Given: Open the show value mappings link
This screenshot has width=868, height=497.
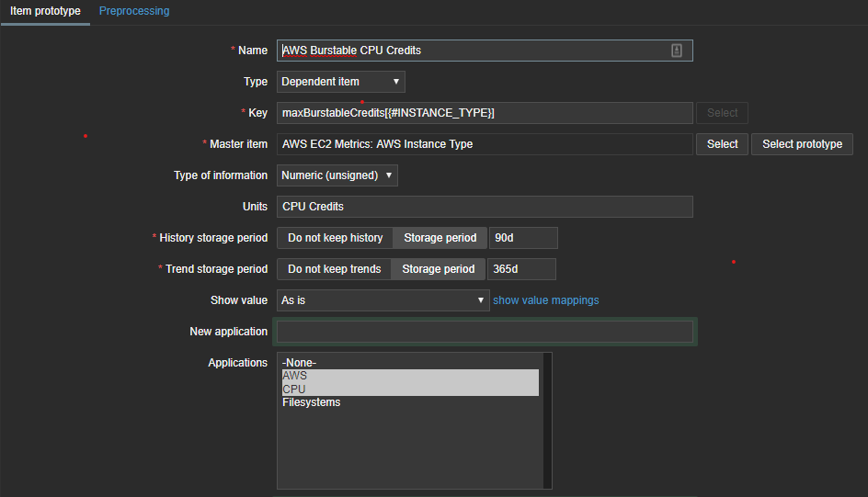Looking at the screenshot, I should [x=546, y=300].
